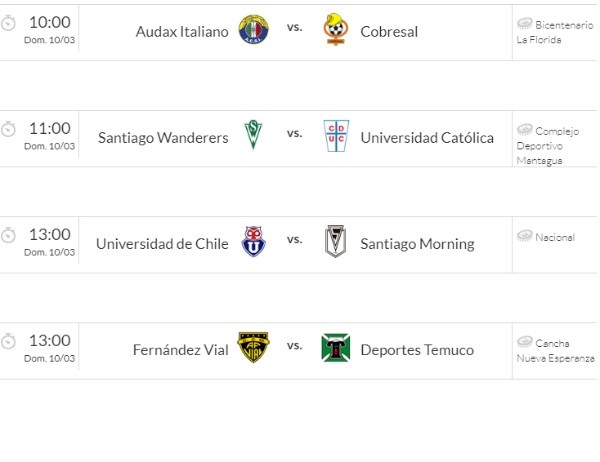Open the Audax Italiano team name
This screenshot has width=600, height=462.
182,31
